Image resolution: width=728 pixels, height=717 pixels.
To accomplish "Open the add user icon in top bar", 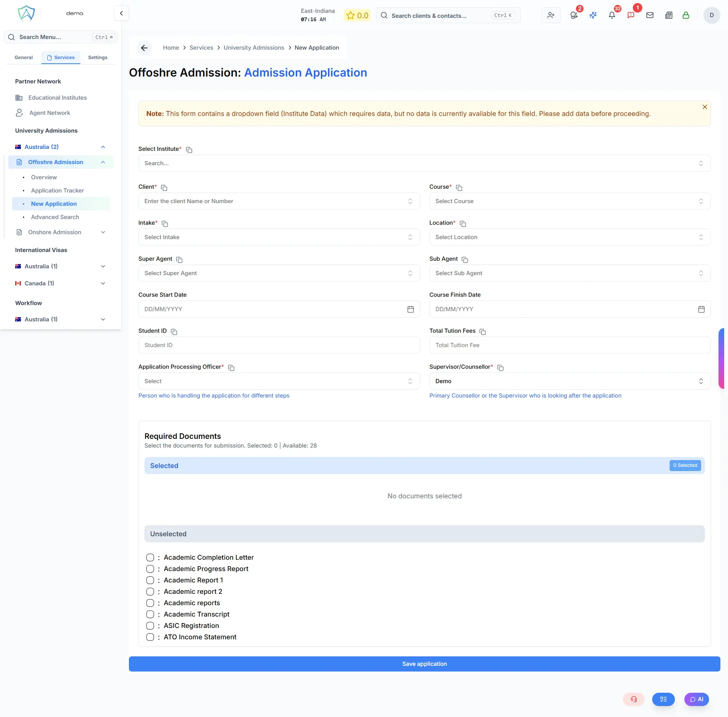I will pyautogui.click(x=551, y=15).
